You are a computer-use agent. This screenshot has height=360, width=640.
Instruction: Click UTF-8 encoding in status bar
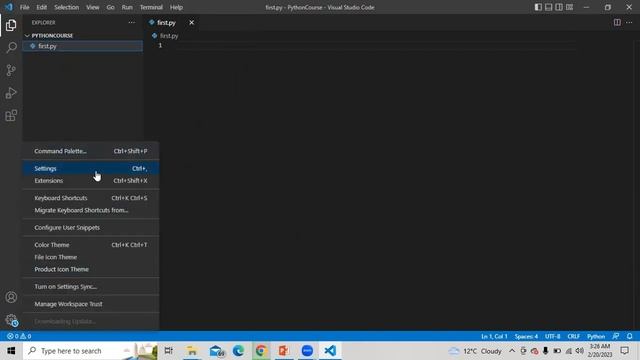[553, 336]
